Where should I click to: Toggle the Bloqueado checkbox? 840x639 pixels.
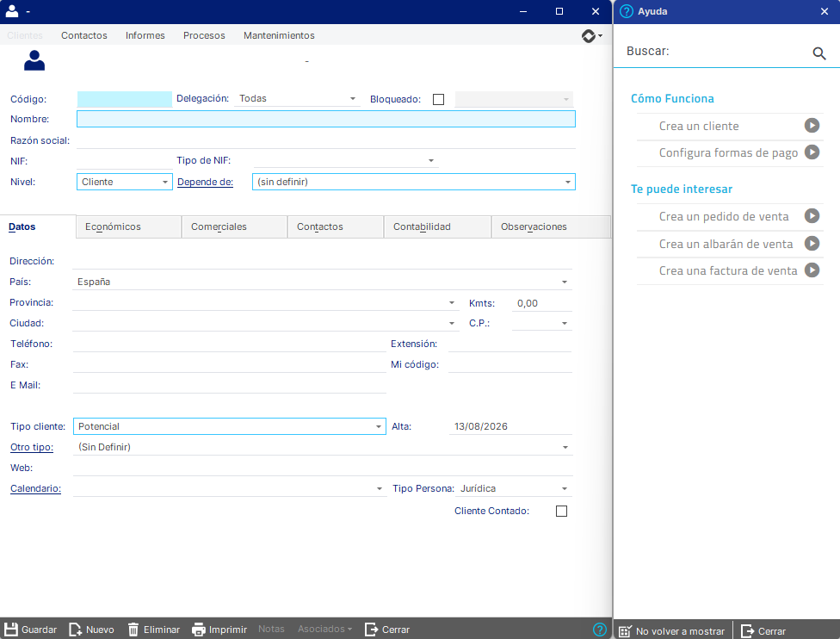(x=438, y=100)
